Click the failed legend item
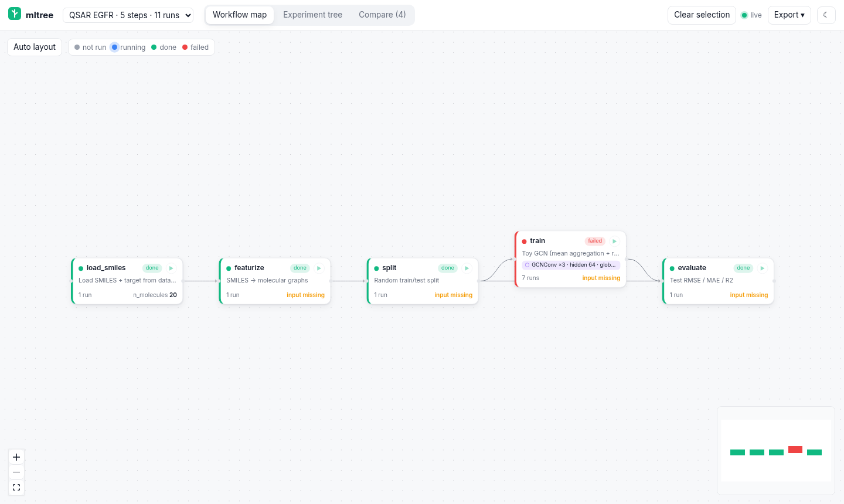The image size is (844, 504). click(195, 47)
